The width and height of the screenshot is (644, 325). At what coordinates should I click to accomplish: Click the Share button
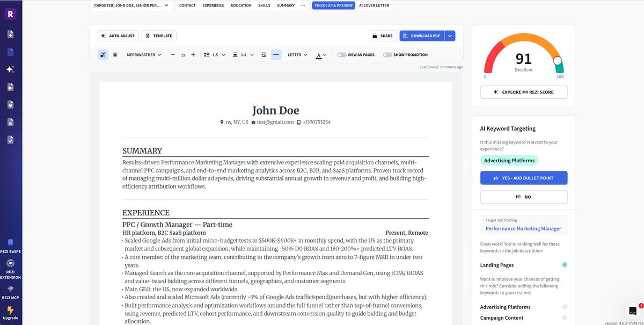383,36
